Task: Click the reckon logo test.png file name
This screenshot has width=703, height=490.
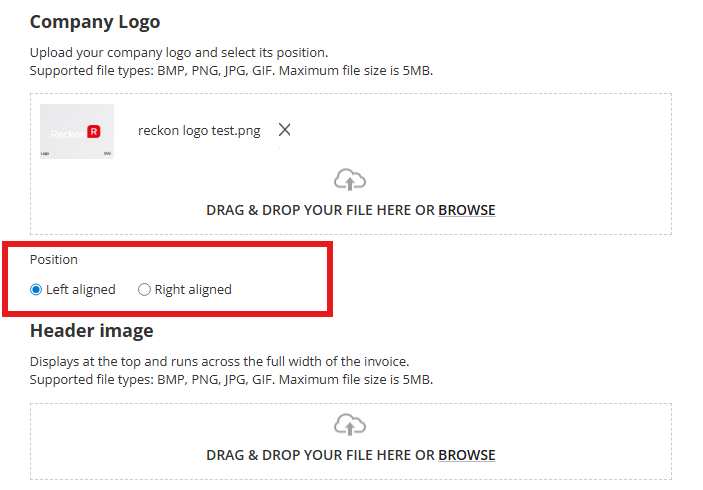Action: point(199,130)
